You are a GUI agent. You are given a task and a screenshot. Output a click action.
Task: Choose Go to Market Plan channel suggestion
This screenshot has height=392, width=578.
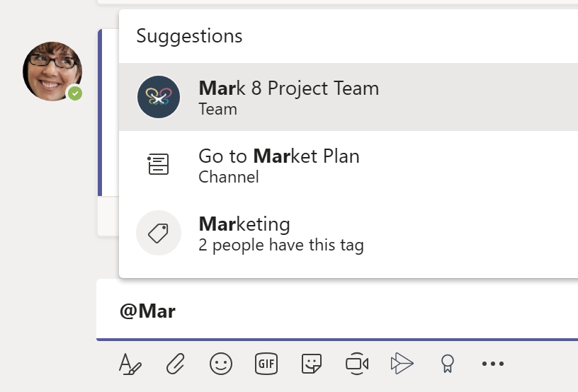[x=348, y=165]
